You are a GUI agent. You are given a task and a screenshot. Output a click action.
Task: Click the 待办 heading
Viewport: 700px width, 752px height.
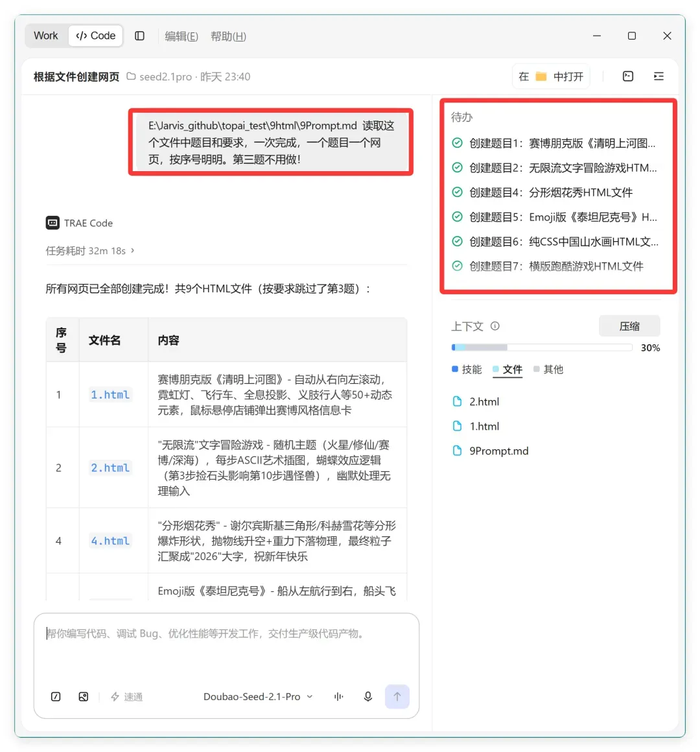tap(461, 117)
